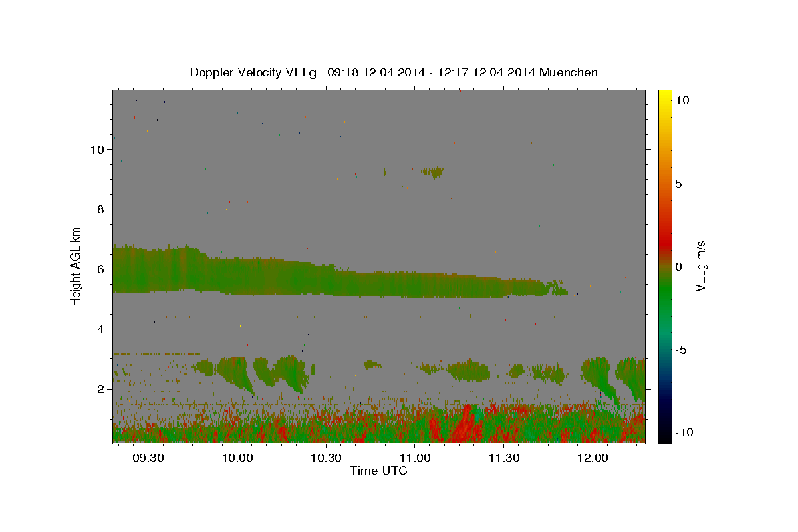Click the black bottom of the colorbar
This screenshot has height=532, width=798.
[665, 438]
